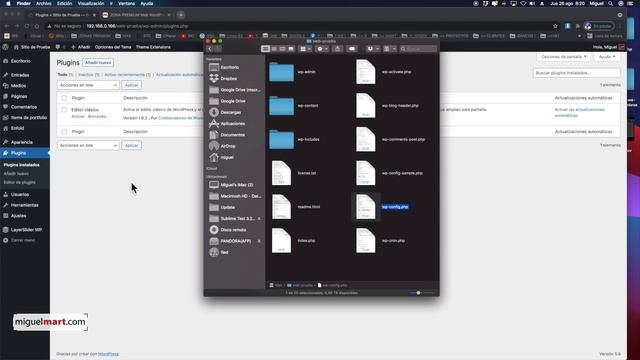
Task: Select the wp-includes folder
Action: click(x=282, y=140)
